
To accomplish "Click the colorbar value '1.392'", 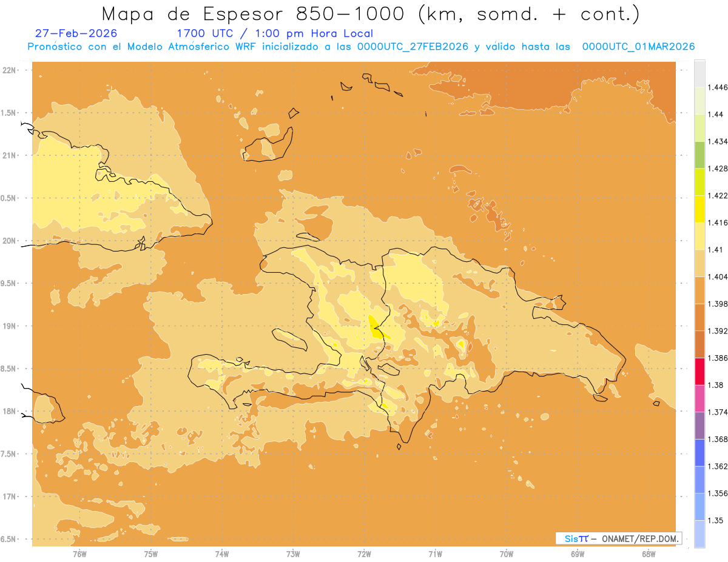I will [719, 331].
